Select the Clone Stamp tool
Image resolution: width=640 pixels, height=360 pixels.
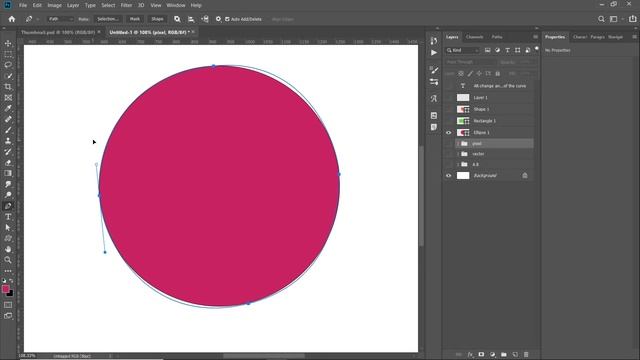[8, 141]
